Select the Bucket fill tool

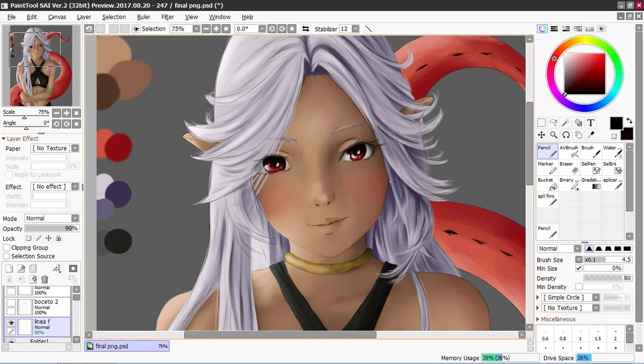(x=547, y=184)
